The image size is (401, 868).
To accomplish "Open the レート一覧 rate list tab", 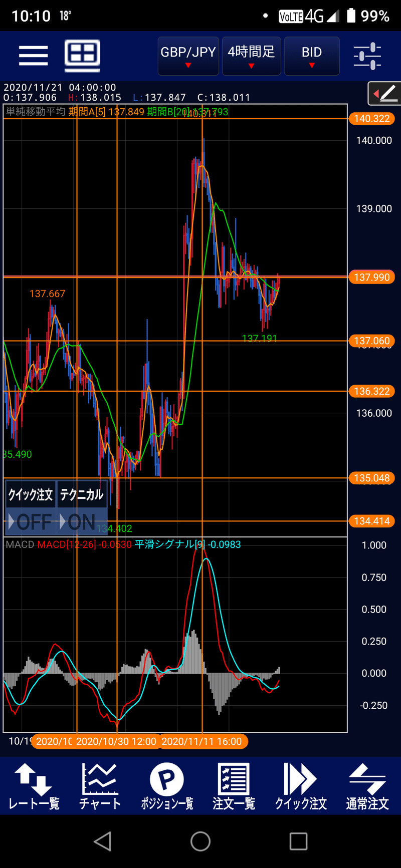I will tap(34, 786).
